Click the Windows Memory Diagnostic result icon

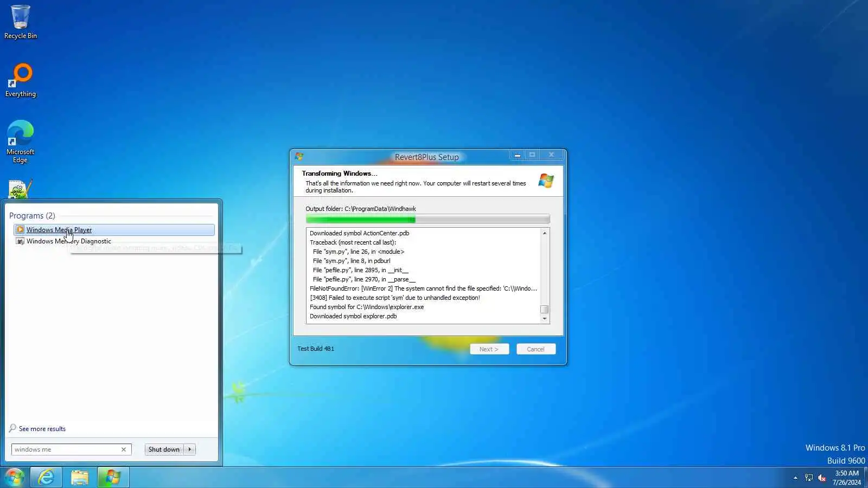20,241
